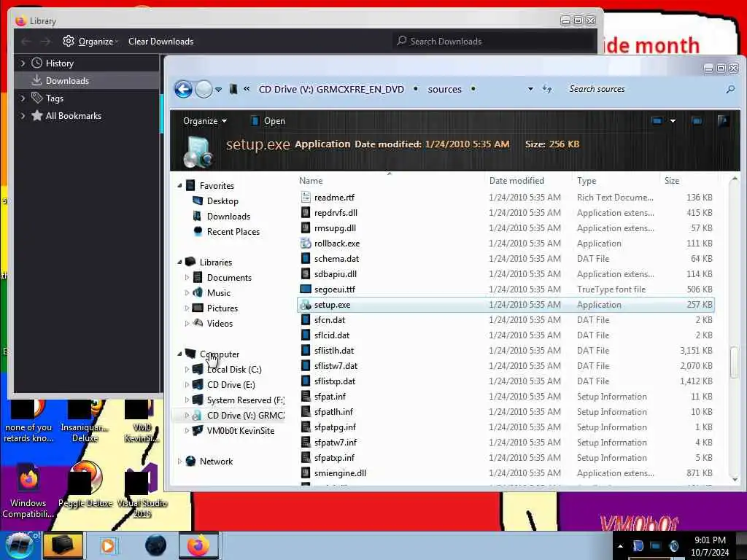Click CD Drive (V:) GRMCXFRE_EN_DVD breadcrumb
This screenshot has height=560, width=747.
click(331, 89)
